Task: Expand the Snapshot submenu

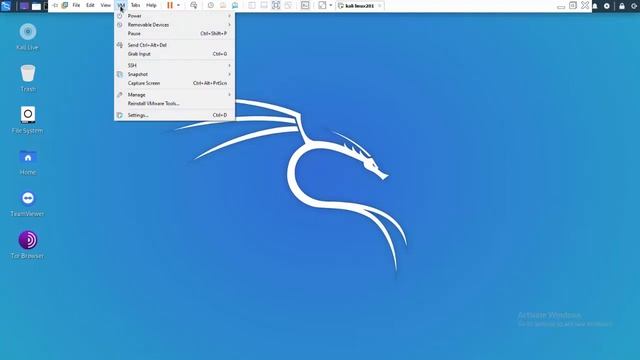Action: [174, 74]
